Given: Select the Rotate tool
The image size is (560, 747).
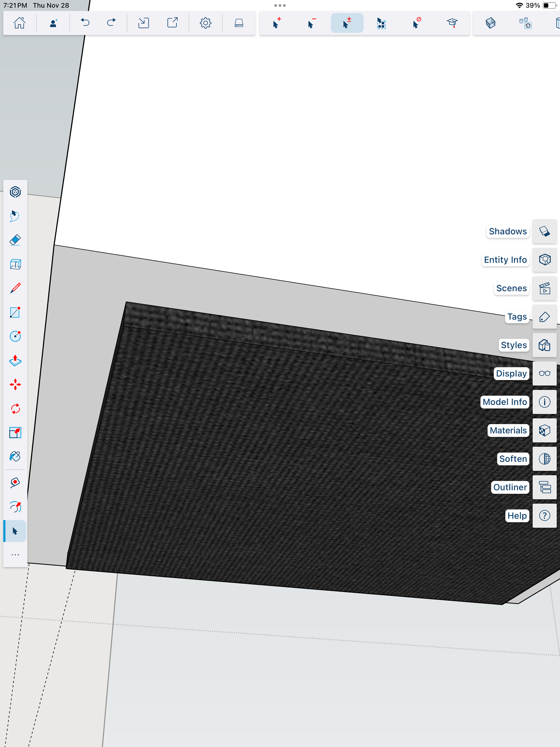Looking at the screenshot, I should (15, 409).
